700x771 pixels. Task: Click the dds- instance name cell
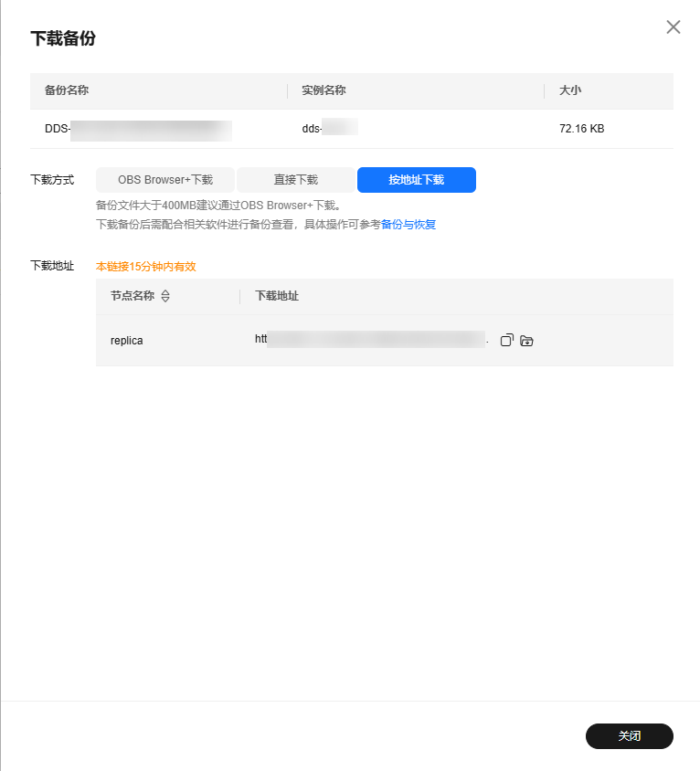(x=329, y=129)
